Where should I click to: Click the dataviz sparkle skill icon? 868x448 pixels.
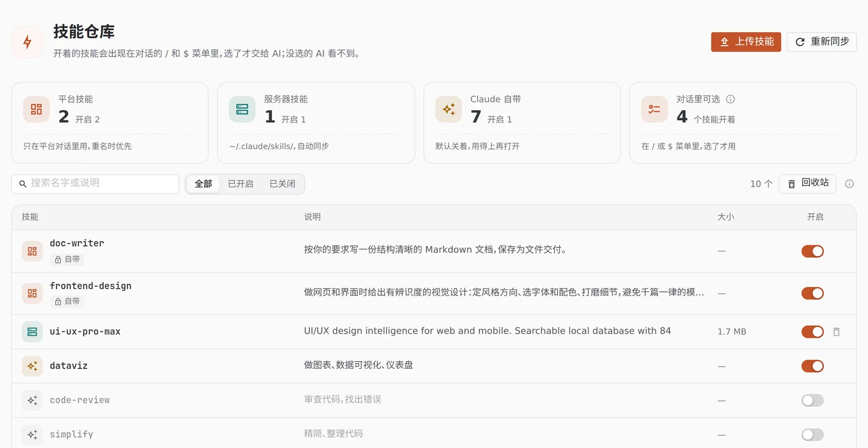pyautogui.click(x=32, y=366)
